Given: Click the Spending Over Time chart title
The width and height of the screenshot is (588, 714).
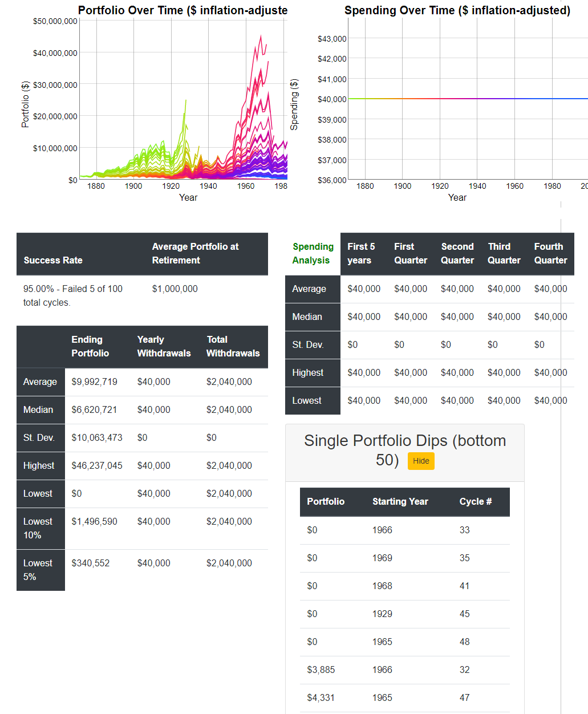Looking at the screenshot, I should (457, 10).
